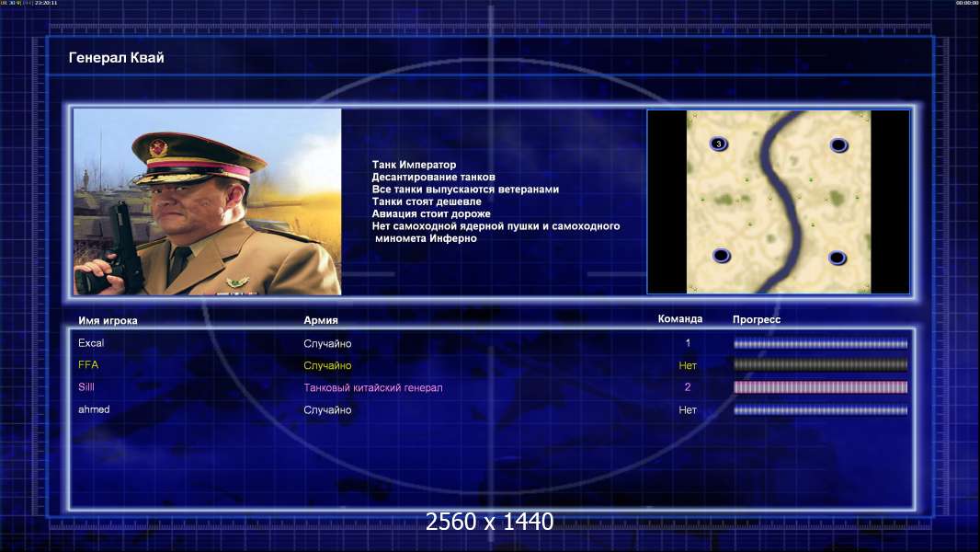This screenshot has height=552, width=980.
Task: Click the upper-right start position marker on the map
Action: (838, 145)
